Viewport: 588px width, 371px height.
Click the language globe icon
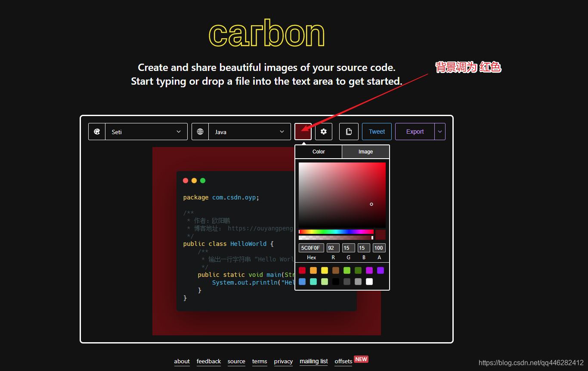tap(200, 132)
